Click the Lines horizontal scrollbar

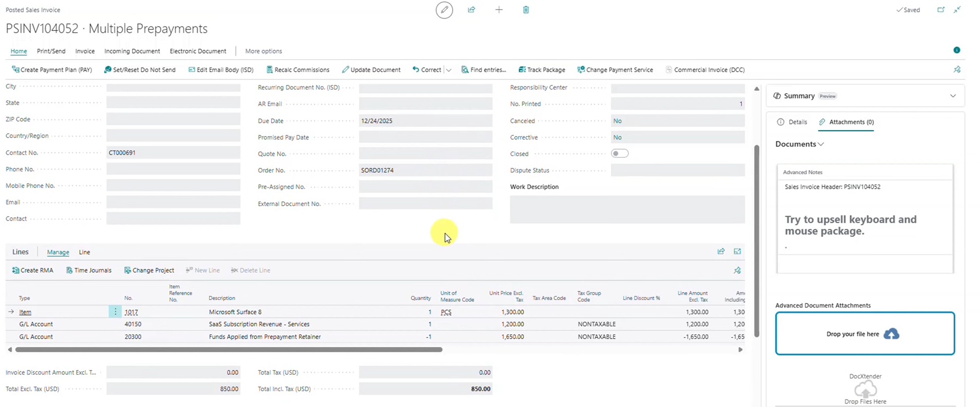[228, 349]
